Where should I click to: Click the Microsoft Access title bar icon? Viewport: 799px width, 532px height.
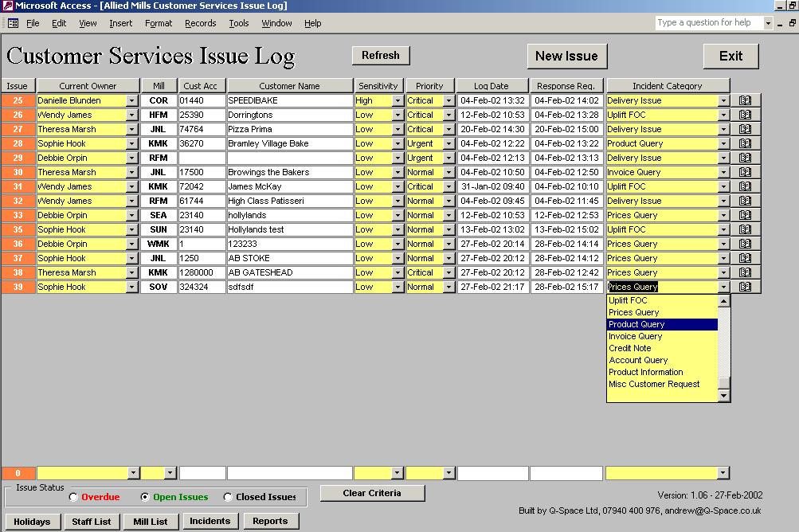tap(7, 6)
